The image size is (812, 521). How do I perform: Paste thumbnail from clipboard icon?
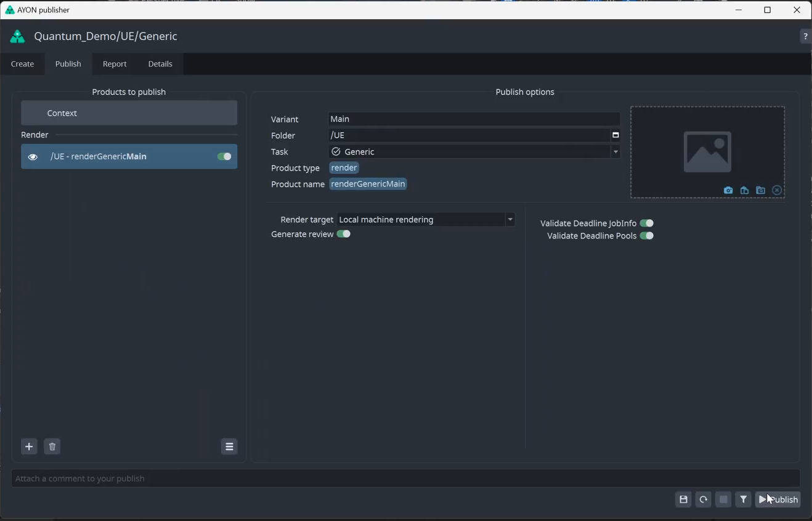coord(744,190)
